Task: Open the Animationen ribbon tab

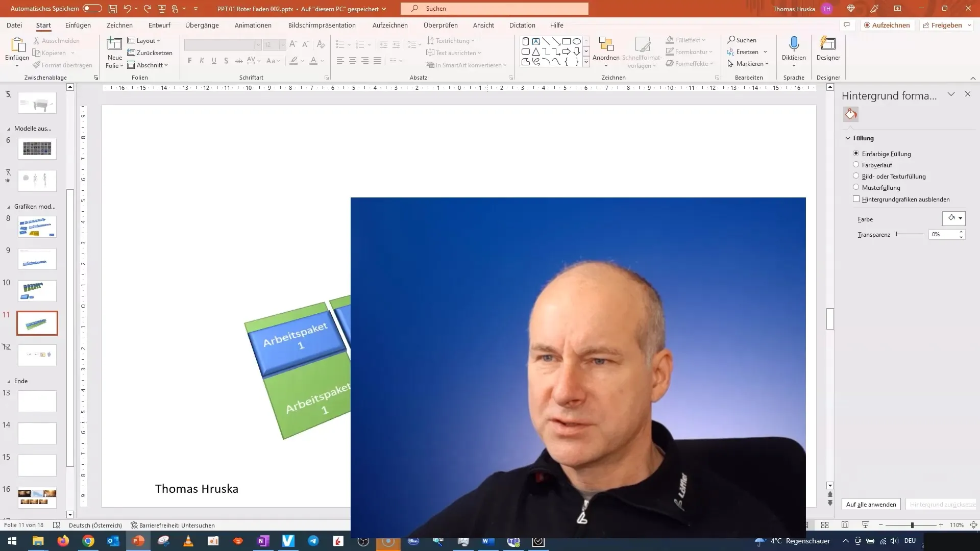Action: pyautogui.click(x=253, y=25)
